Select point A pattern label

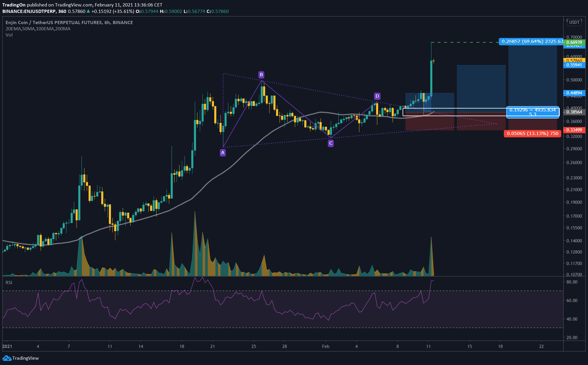pyautogui.click(x=223, y=153)
